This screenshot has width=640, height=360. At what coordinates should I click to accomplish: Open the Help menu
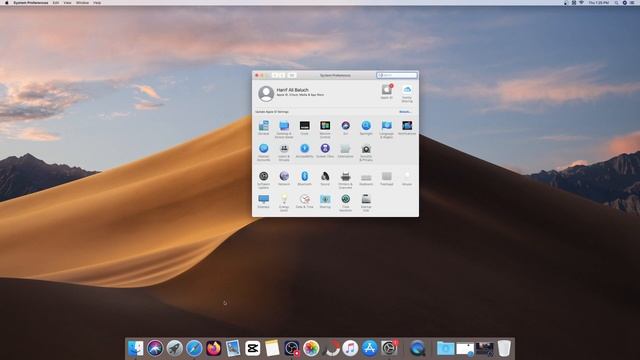click(97, 2)
